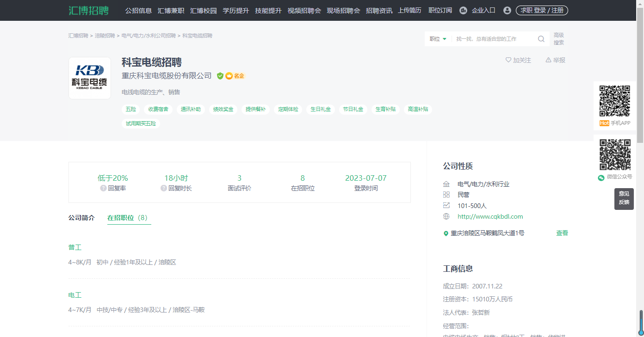Open the 学历提升 menu item
This screenshot has height=337, width=644.
coord(236,10)
